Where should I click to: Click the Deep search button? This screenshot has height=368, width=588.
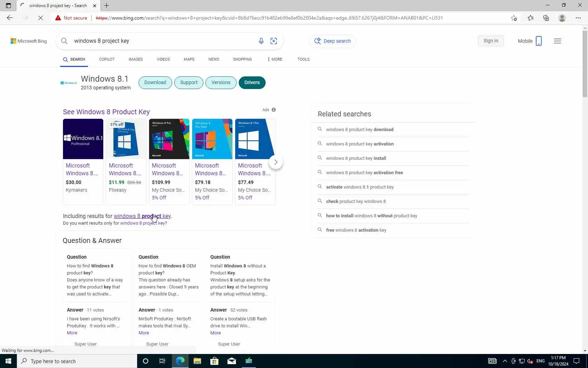coord(332,41)
